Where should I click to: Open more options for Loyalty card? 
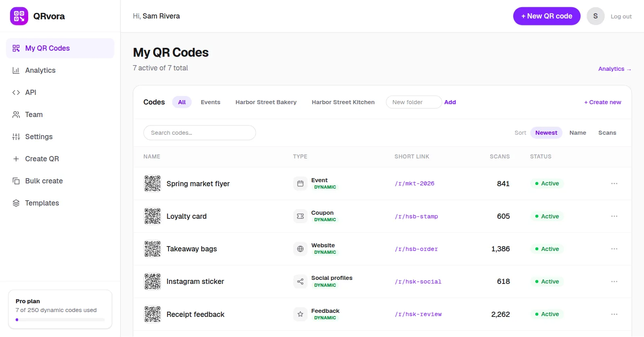pos(614,216)
